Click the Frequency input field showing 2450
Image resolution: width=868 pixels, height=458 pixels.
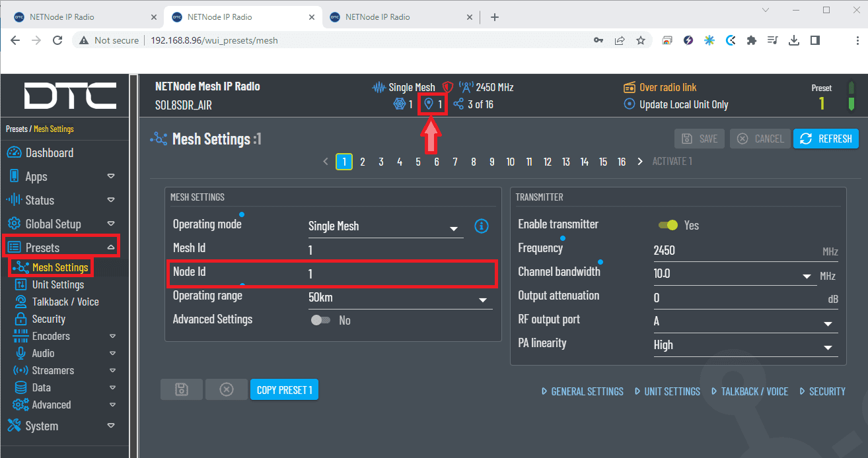coord(733,251)
